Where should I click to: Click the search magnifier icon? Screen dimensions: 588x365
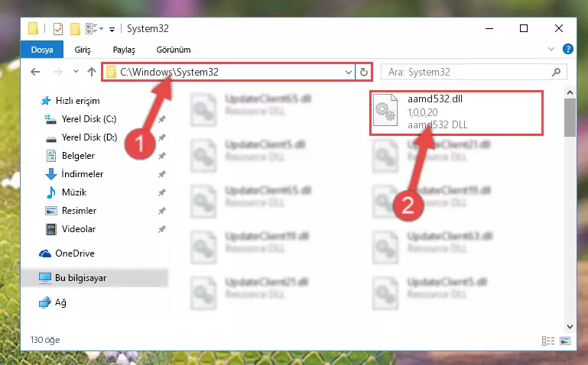click(556, 72)
